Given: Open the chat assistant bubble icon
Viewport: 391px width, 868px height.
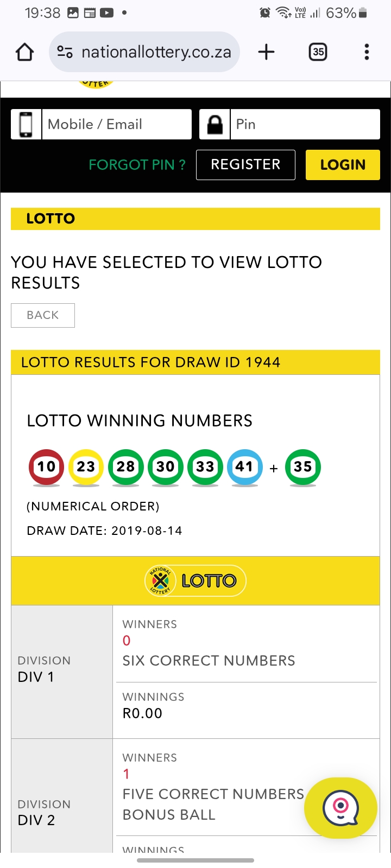Looking at the screenshot, I should pos(340,808).
